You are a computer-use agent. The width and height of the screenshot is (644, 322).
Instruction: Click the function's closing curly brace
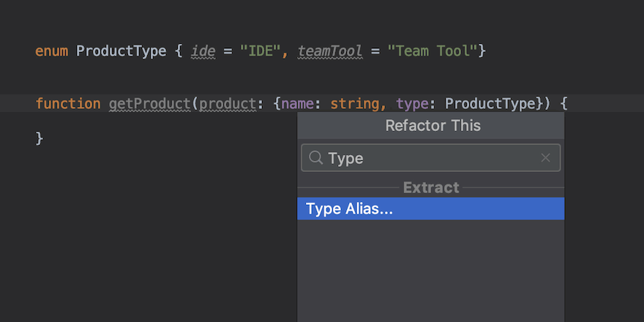[x=40, y=138]
